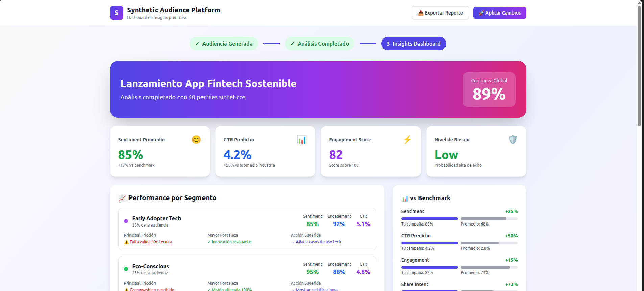The height and width of the screenshot is (291, 644).
Task: Click the warning icon for Falta validación técnica
Action: [x=126, y=242]
